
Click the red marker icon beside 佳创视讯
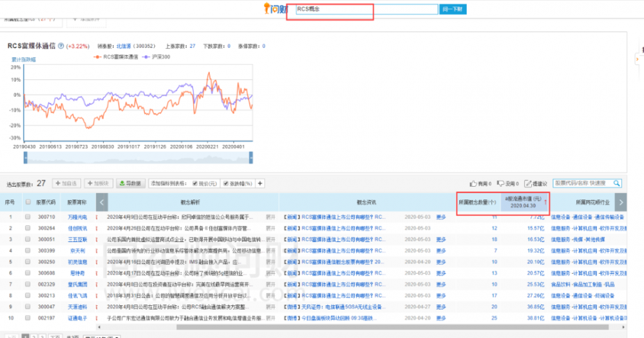pyautogui.click(x=97, y=228)
